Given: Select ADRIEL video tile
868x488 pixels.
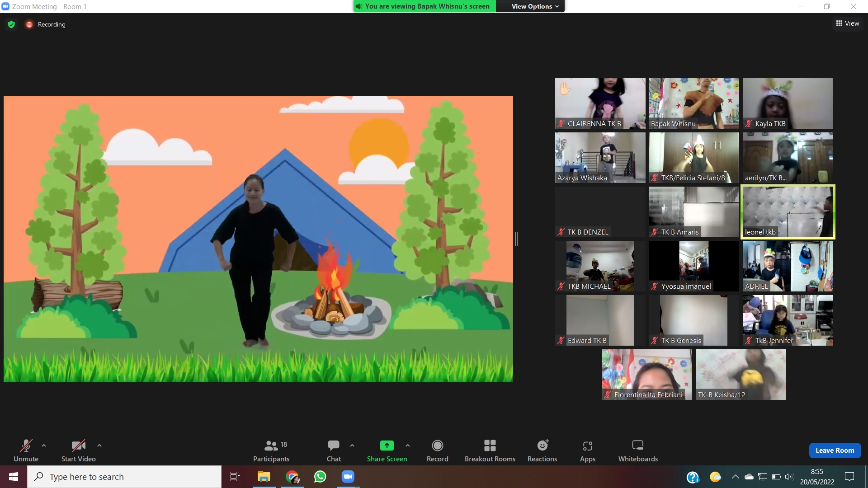Looking at the screenshot, I should [x=788, y=266].
